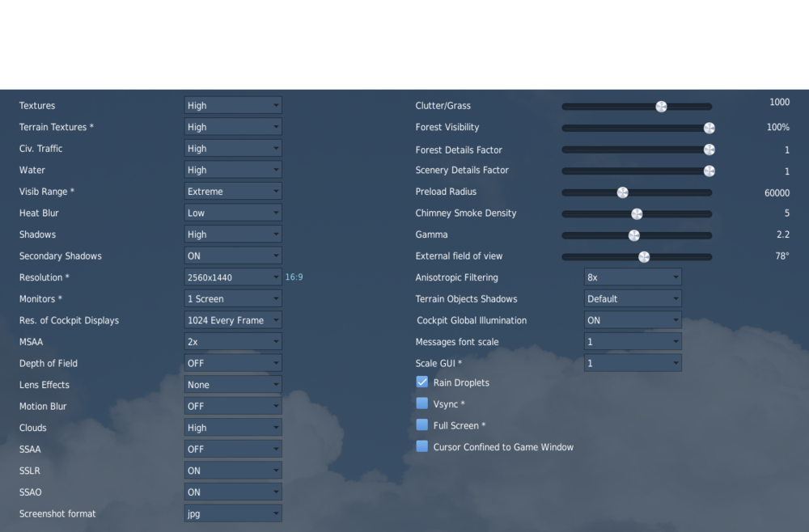This screenshot has width=809, height=532.
Task: Open the Cockpit Global Illumination dropdown
Action: coord(633,319)
